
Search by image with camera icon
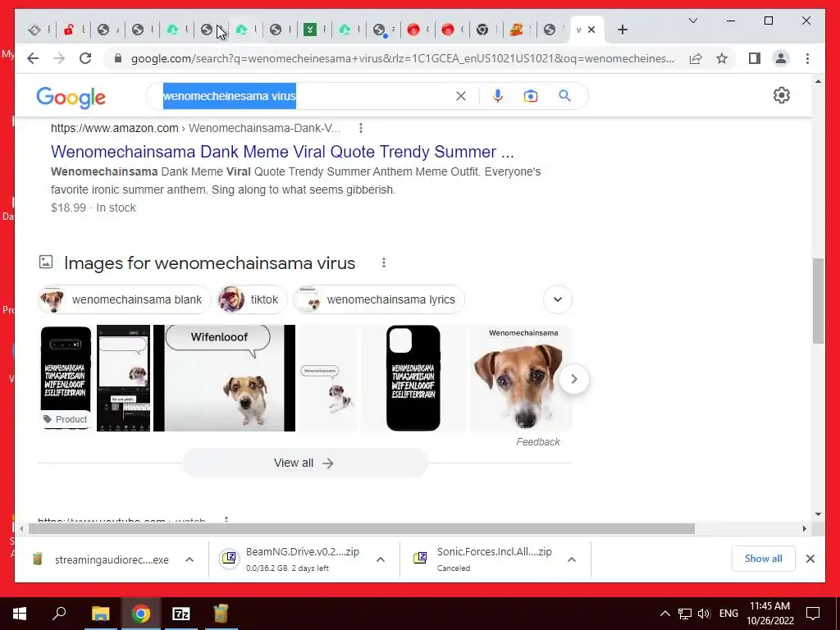point(531,96)
